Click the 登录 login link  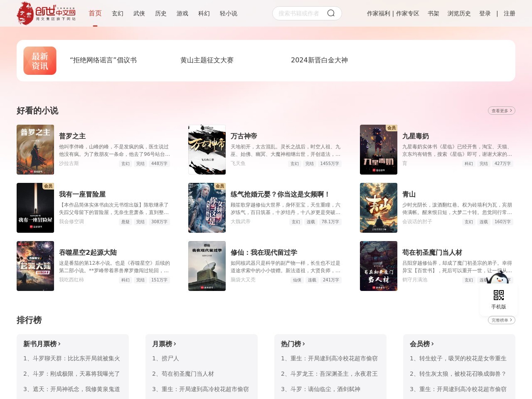point(485,13)
